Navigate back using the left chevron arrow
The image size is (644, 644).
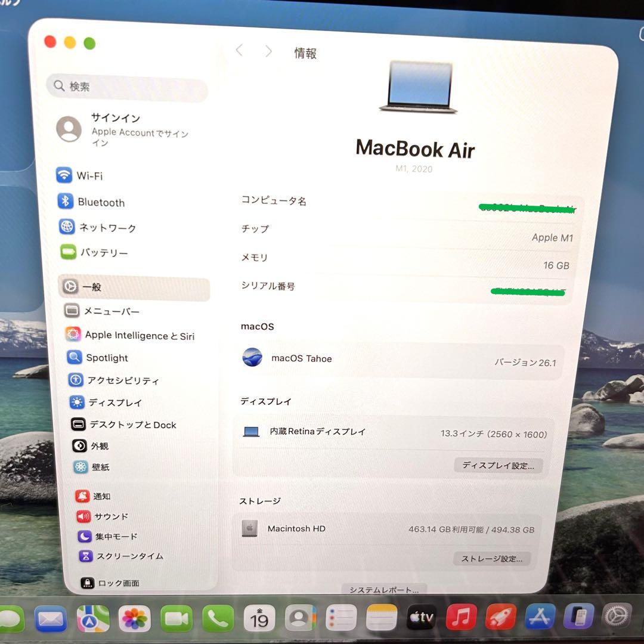click(x=239, y=51)
